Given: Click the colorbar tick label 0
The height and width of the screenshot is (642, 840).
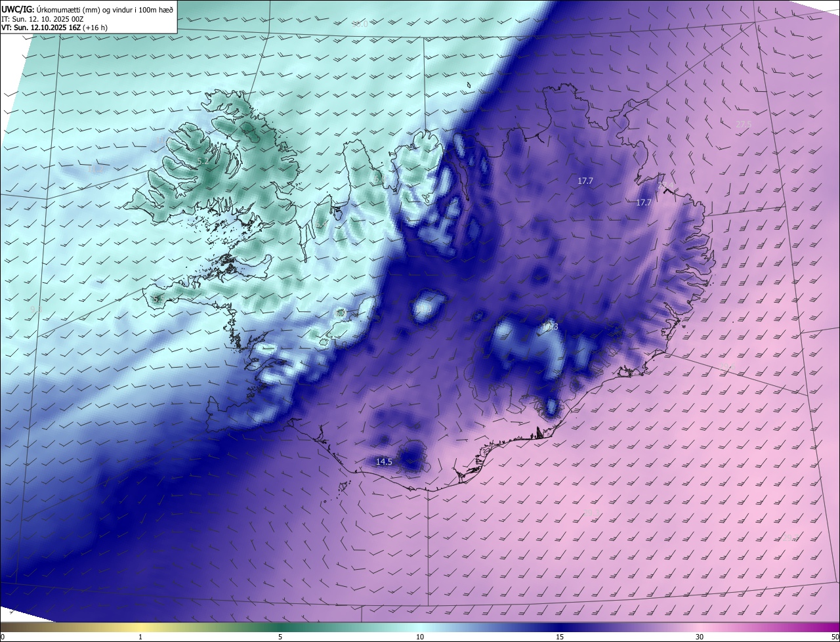Looking at the screenshot, I should (3, 637).
